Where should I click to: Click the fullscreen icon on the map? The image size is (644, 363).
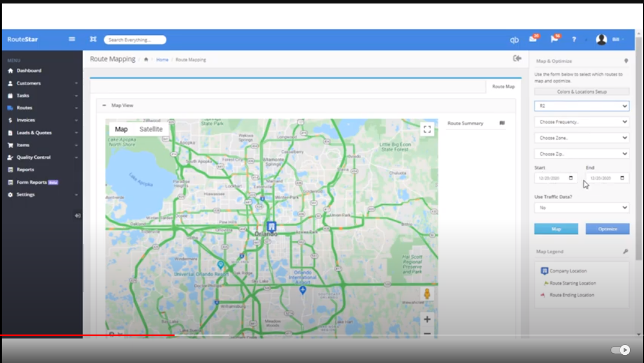[427, 129]
